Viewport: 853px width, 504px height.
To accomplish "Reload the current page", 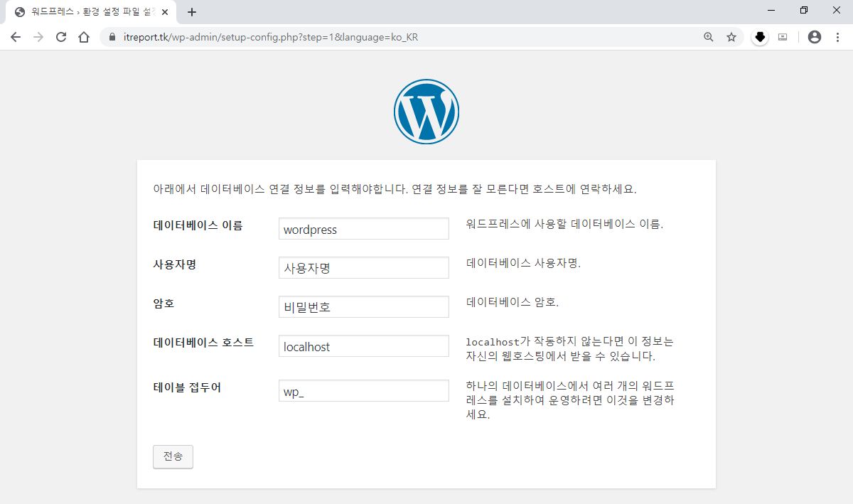I will [61, 37].
